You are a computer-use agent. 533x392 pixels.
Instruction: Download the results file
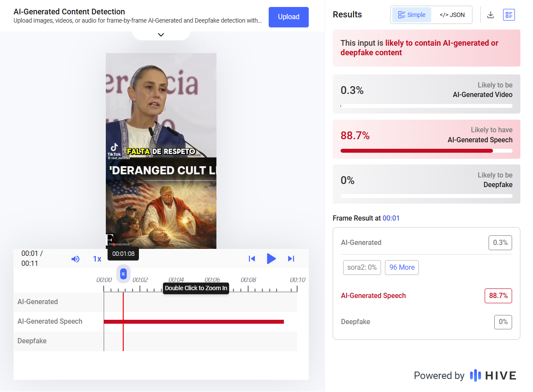[490, 15]
